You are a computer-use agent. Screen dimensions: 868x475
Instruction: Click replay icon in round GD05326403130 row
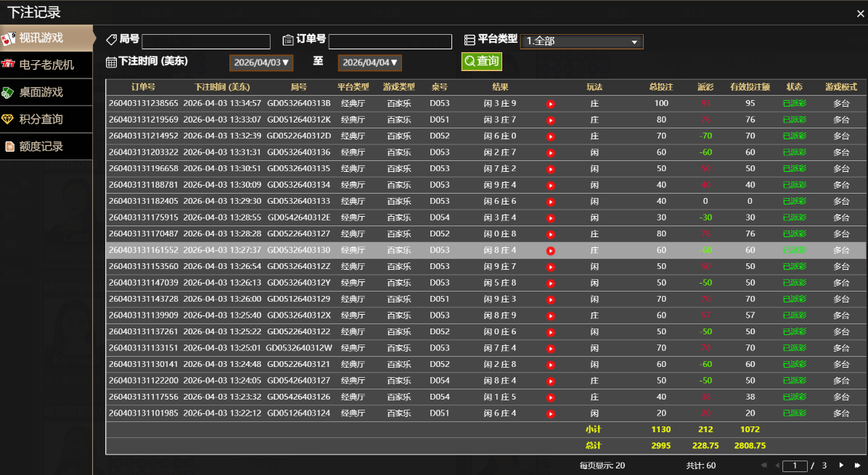point(551,251)
